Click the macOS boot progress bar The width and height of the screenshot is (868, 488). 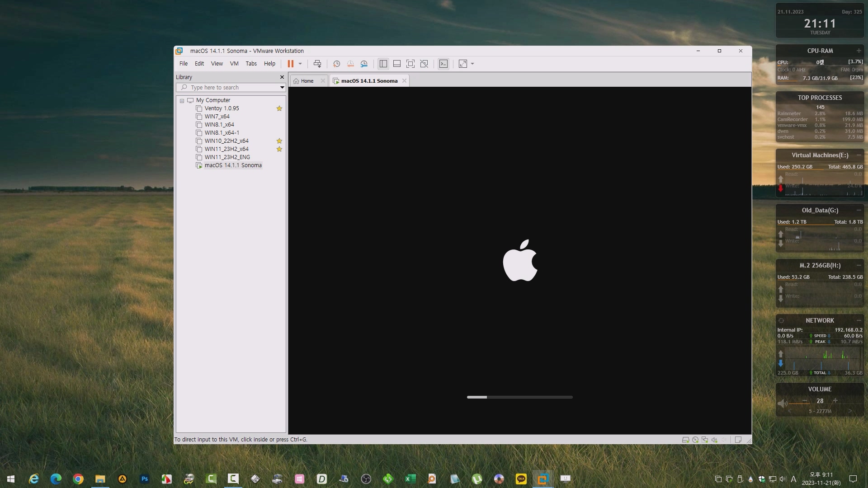click(x=520, y=397)
